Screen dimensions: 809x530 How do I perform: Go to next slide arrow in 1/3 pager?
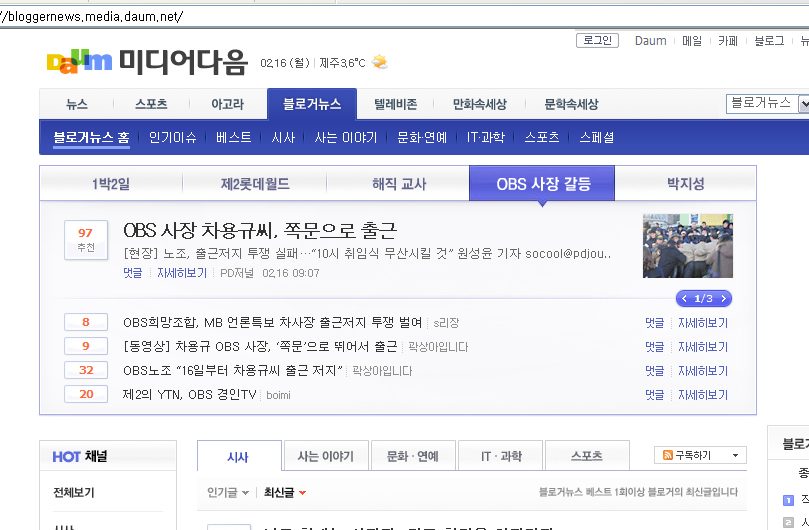pyautogui.click(x=723, y=298)
